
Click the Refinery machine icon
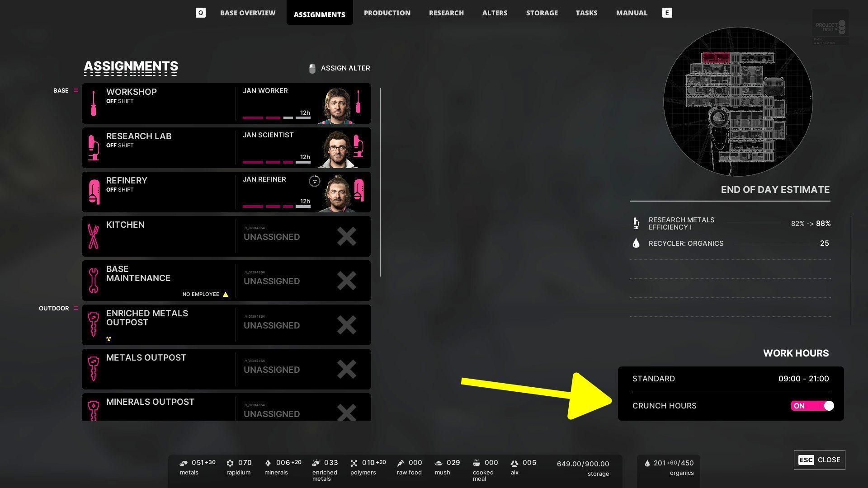(x=94, y=192)
